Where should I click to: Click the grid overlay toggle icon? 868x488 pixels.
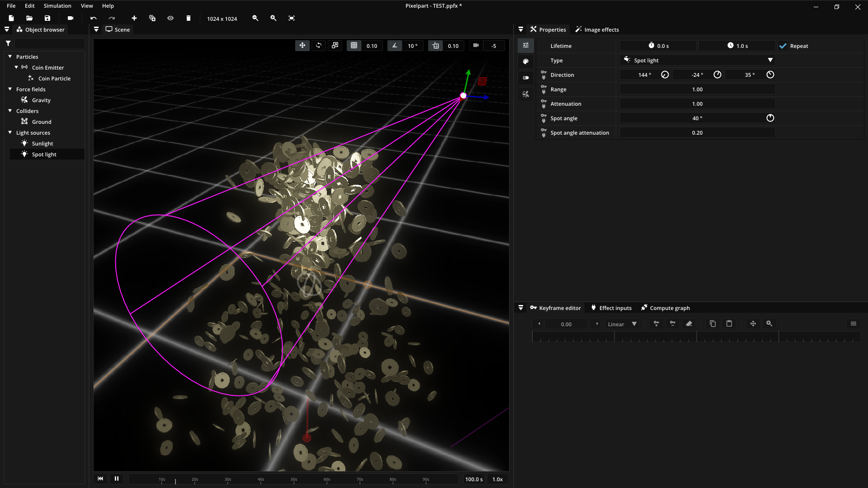point(354,45)
